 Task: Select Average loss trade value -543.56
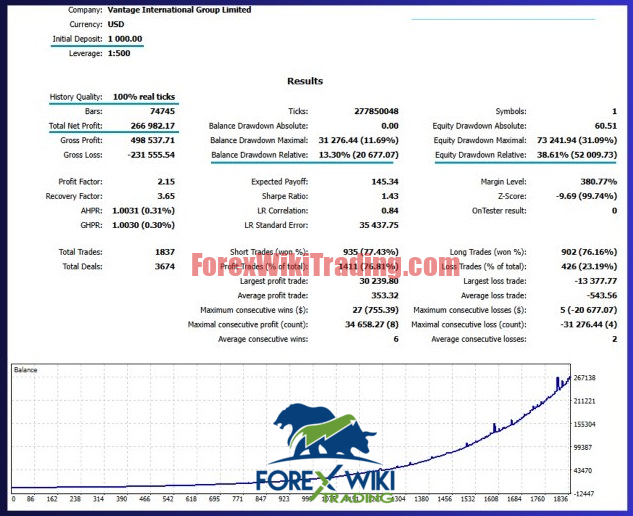(602, 296)
